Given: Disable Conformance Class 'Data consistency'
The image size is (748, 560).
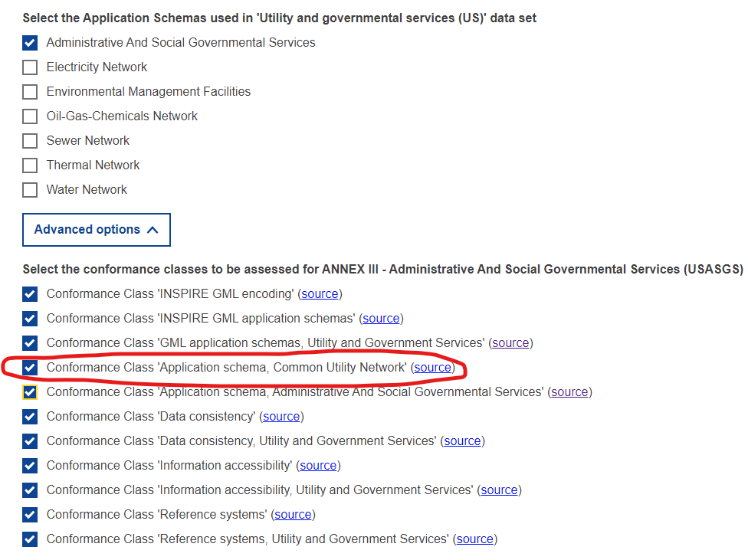Looking at the screenshot, I should tap(29, 417).
